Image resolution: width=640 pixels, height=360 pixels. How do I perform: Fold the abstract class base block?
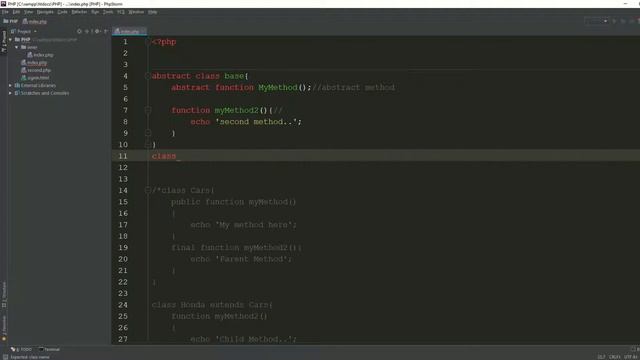148,76
